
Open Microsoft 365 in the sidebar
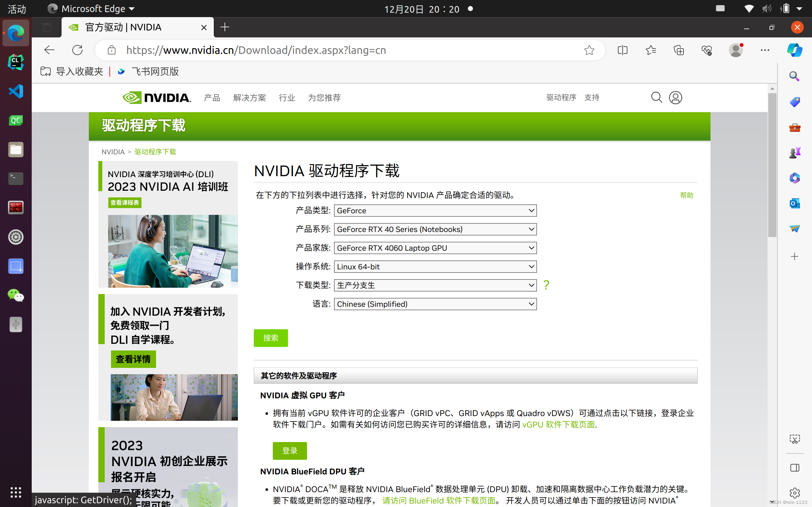click(x=794, y=178)
